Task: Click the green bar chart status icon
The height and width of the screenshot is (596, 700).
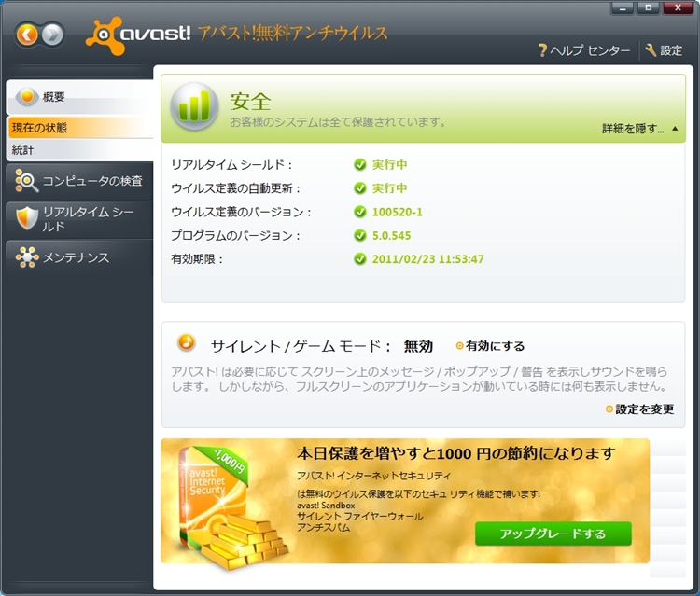Action: coord(194,106)
